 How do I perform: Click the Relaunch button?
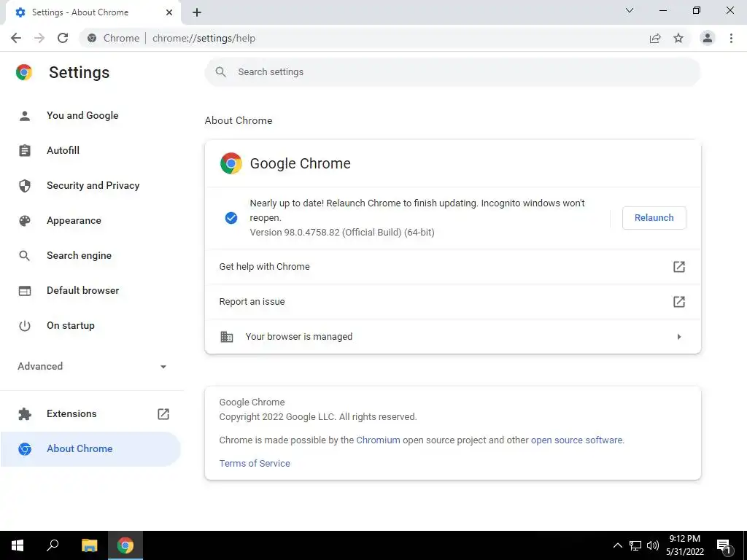pos(654,217)
